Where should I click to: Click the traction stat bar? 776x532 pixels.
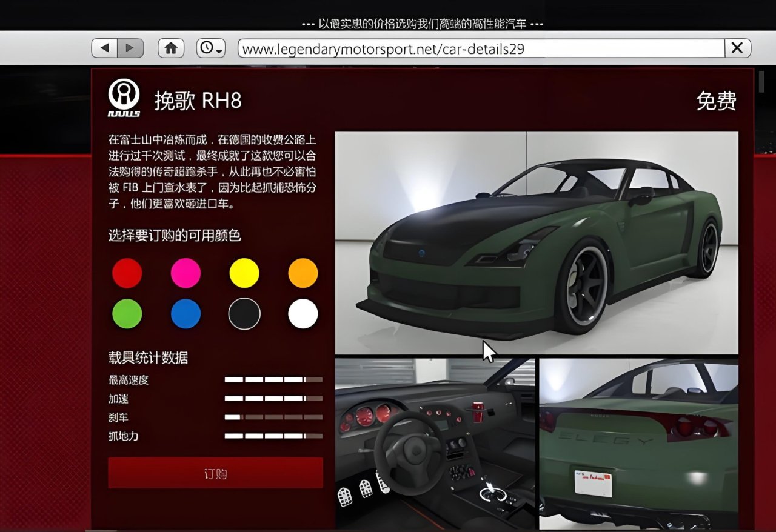coord(273,436)
